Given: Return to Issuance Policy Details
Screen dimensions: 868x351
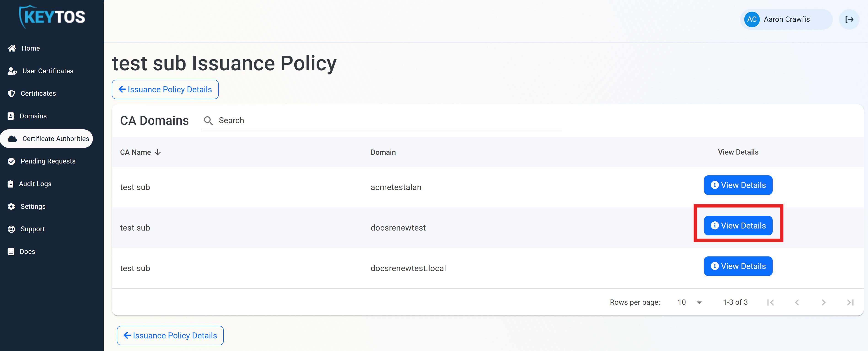Looking at the screenshot, I should coord(165,89).
